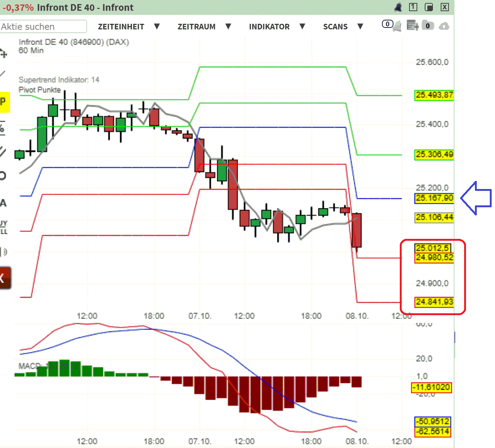Viewport: 495px width, 448px height.
Task: Click the red X delete button in sidebar
Action: click(5, 278)
